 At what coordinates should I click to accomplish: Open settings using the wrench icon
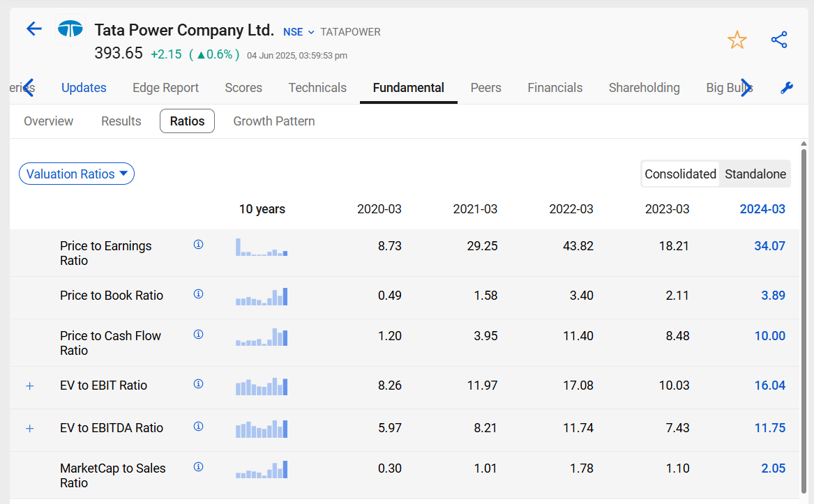[x=787, y=88]
